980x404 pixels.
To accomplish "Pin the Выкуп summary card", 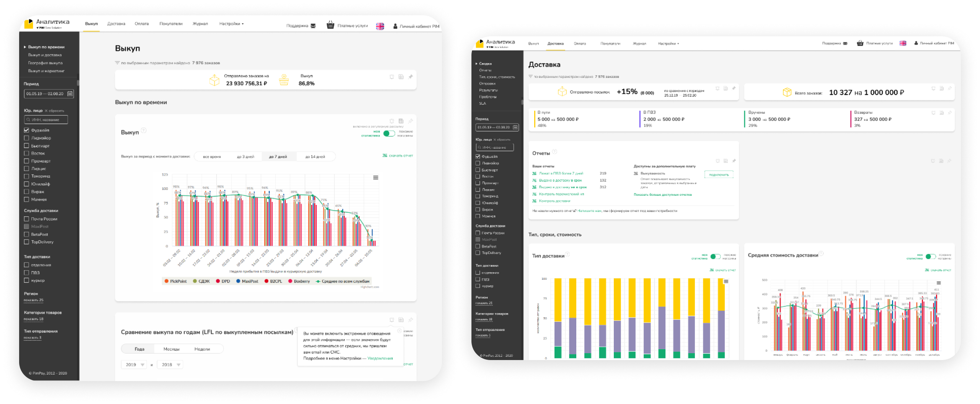I will pyautogui.click(x=411, y=76).
